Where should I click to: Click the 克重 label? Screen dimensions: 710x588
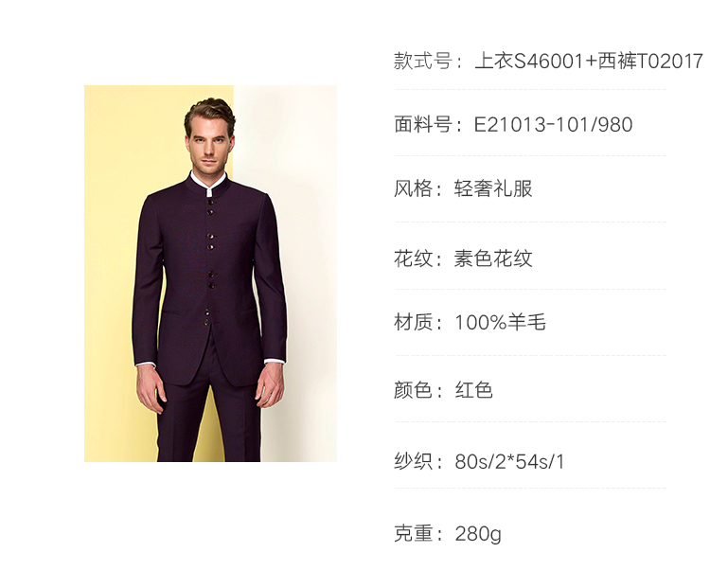point(414,534)
